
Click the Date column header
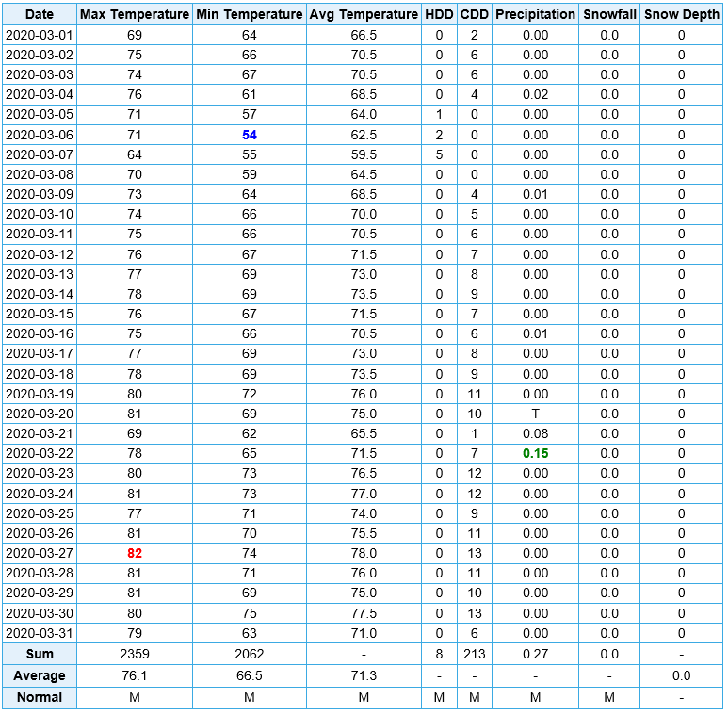click(40, 14)
